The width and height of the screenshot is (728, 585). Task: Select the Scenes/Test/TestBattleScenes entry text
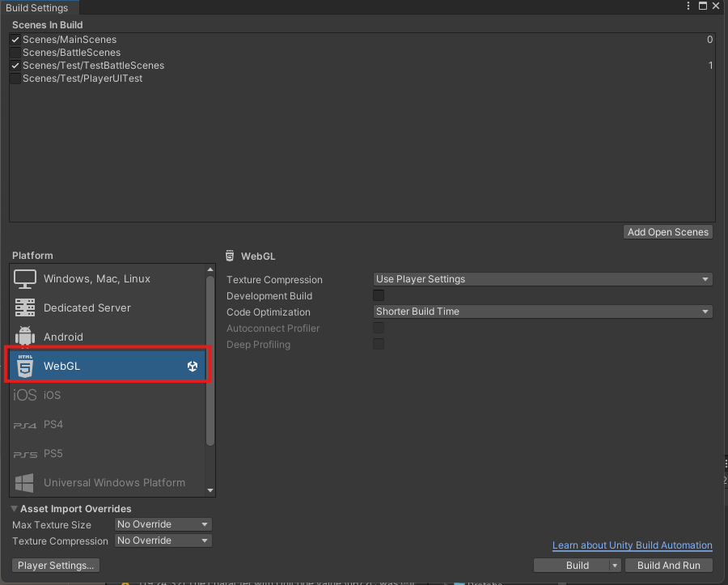(93, 66)
